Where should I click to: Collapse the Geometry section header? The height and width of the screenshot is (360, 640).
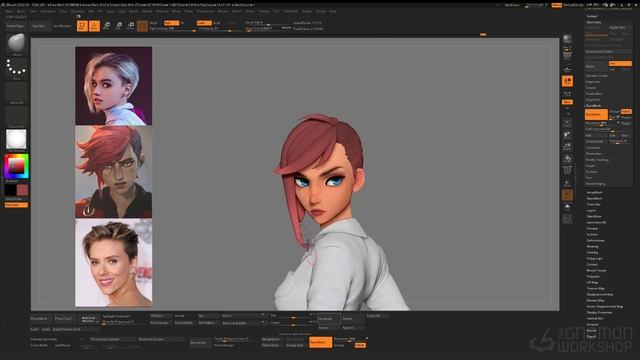coord(594,22)
